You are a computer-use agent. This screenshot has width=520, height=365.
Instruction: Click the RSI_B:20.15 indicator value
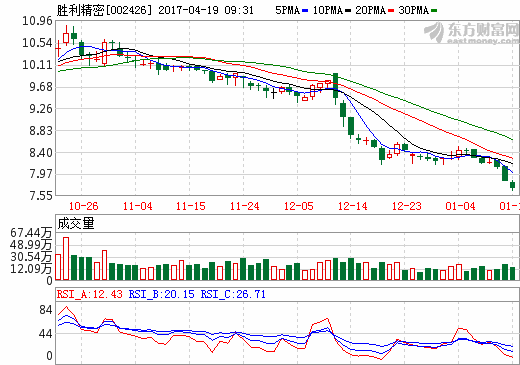162,294
